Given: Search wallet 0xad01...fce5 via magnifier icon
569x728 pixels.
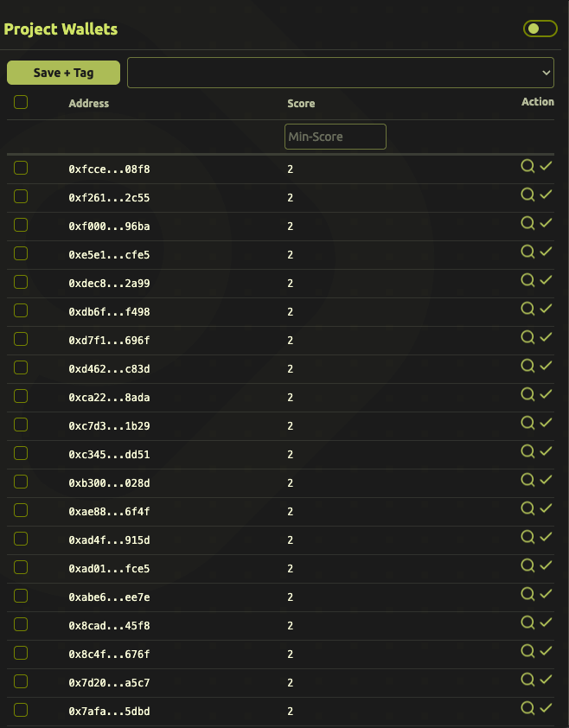Looking at the screenshot, I should 527,566.
